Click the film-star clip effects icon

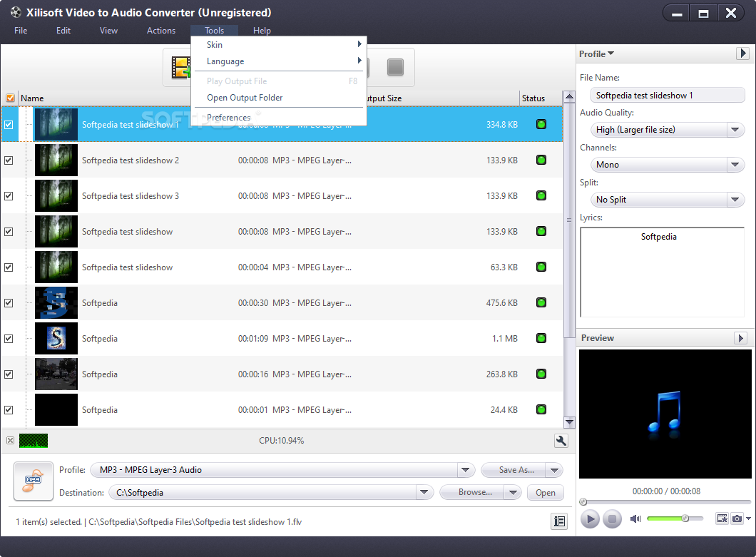tap(722, 518)
